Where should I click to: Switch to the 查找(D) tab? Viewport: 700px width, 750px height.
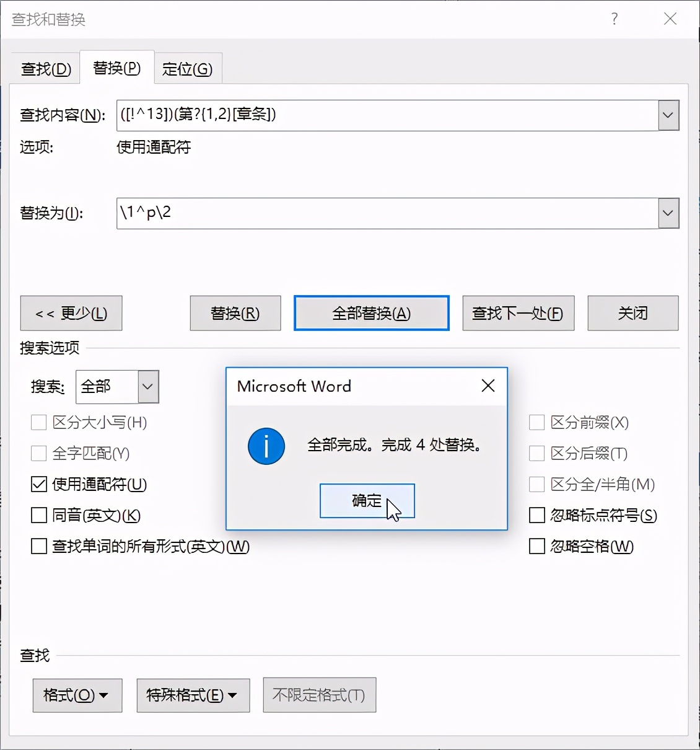45,68
